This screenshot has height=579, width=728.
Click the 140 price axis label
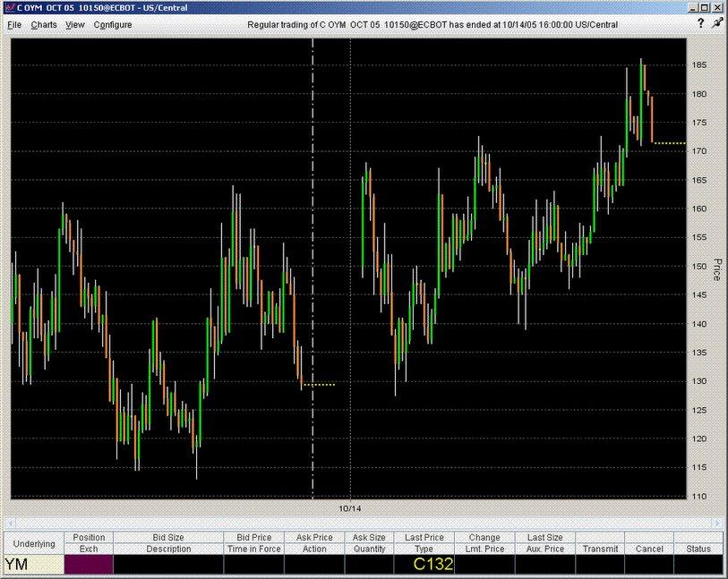point(699,324)
